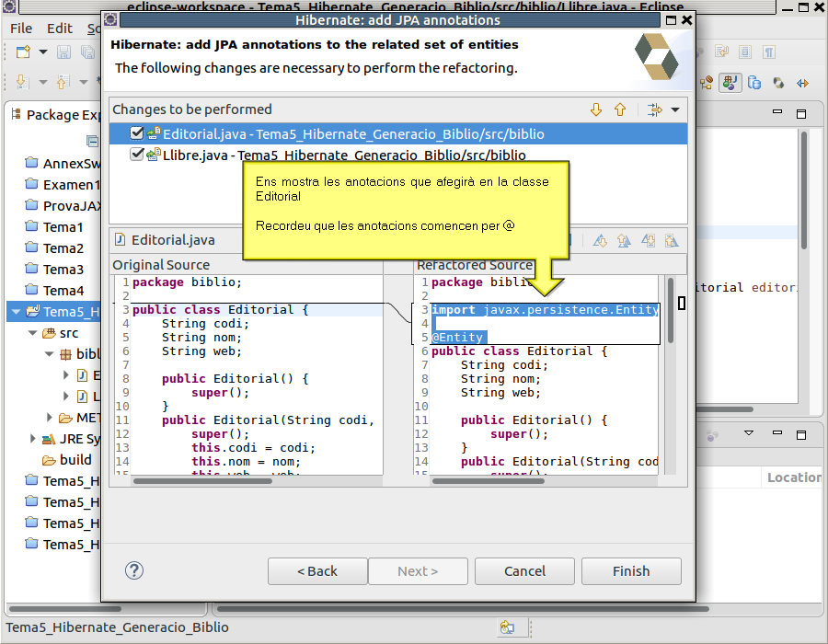Screen dimensions: 828x644
Task: Click the Cancel button
Action: 524,571
